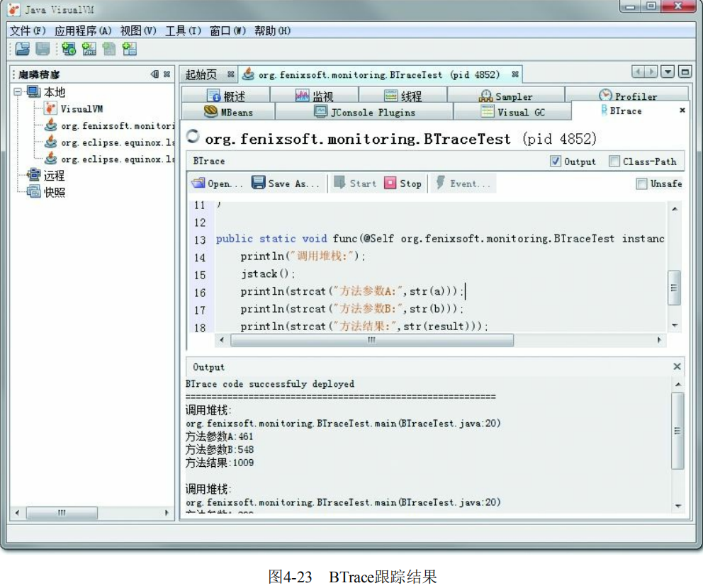Click the side panel horizontal scrollbar thumb
The image size is (703, 588).
tap(62, 512)
